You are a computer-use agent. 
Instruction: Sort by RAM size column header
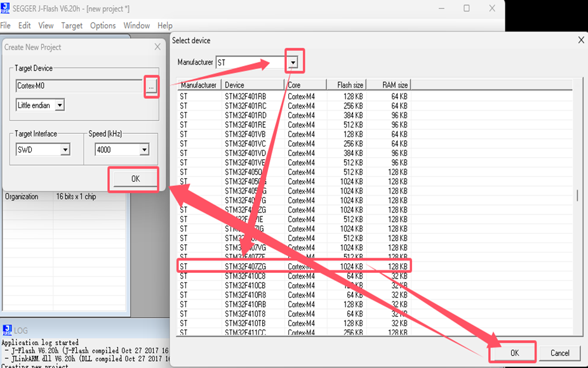(x=389, y=85)
